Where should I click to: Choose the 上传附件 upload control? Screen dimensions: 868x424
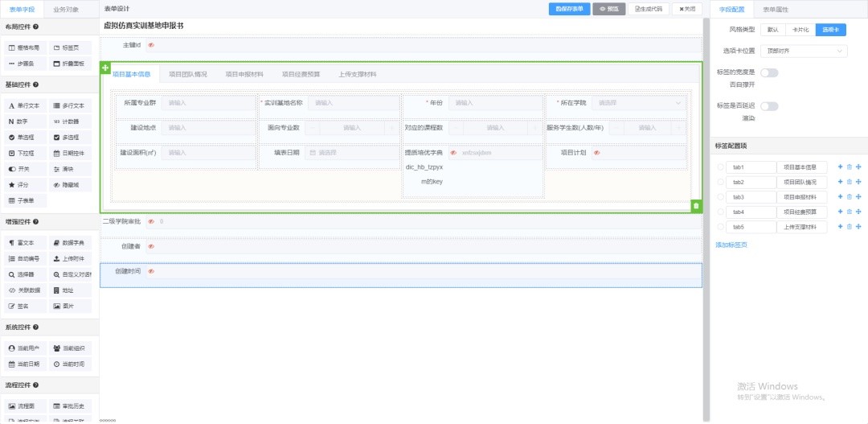69,259
